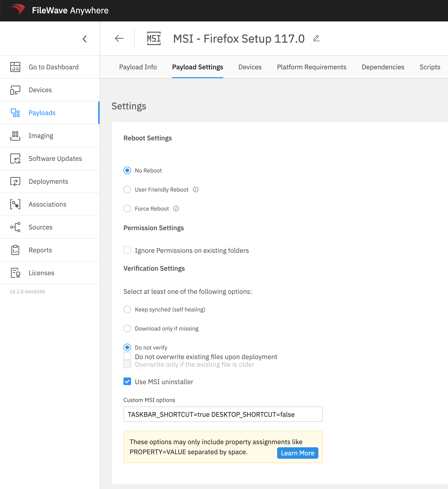Image resolution: width=448 pixels, height=489 pixels.
Task: Open Go to Dashboard menu item
Action: [x=53, y=67]
